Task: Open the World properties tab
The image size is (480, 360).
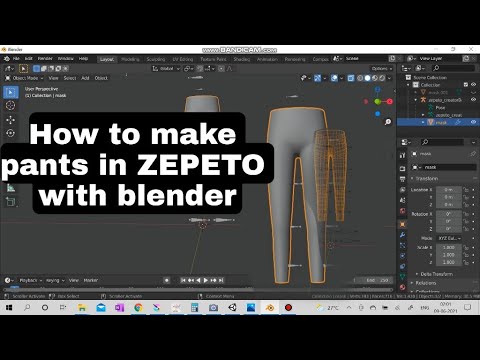Action: [403, 211]
